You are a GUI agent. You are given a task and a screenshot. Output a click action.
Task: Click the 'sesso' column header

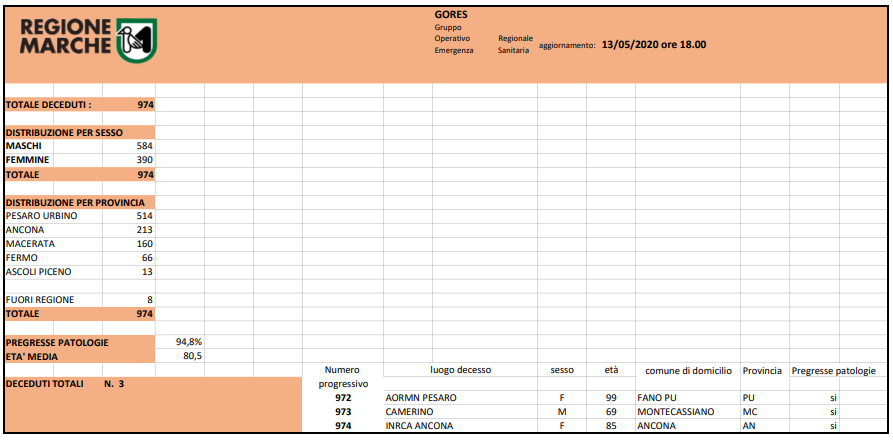[x=562, y=370]
